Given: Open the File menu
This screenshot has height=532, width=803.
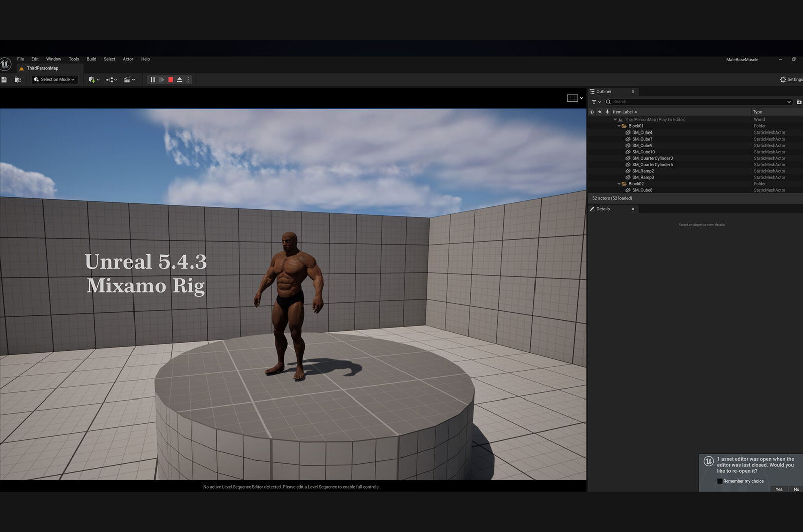Looking at the screenshot, I should [20, 59].
